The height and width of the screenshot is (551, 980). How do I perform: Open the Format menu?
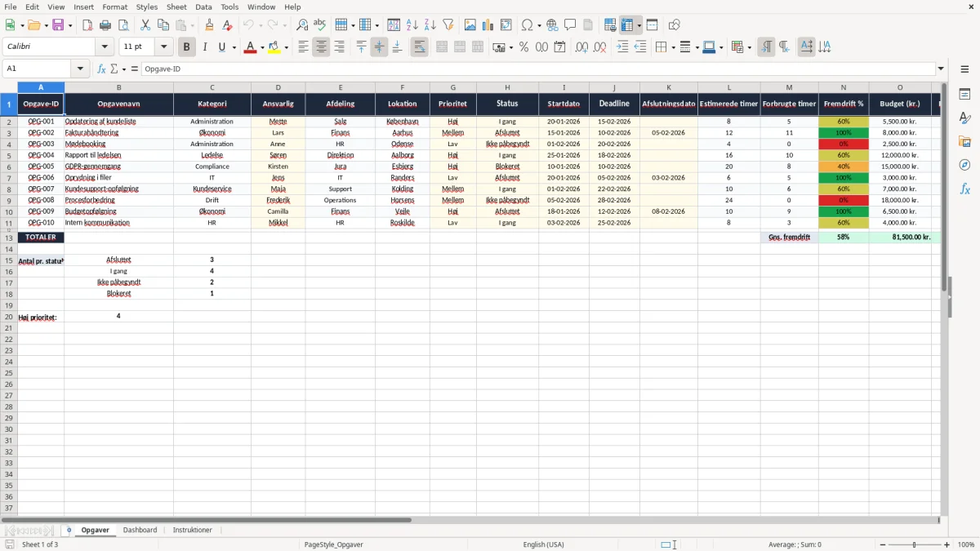point(114,7)
